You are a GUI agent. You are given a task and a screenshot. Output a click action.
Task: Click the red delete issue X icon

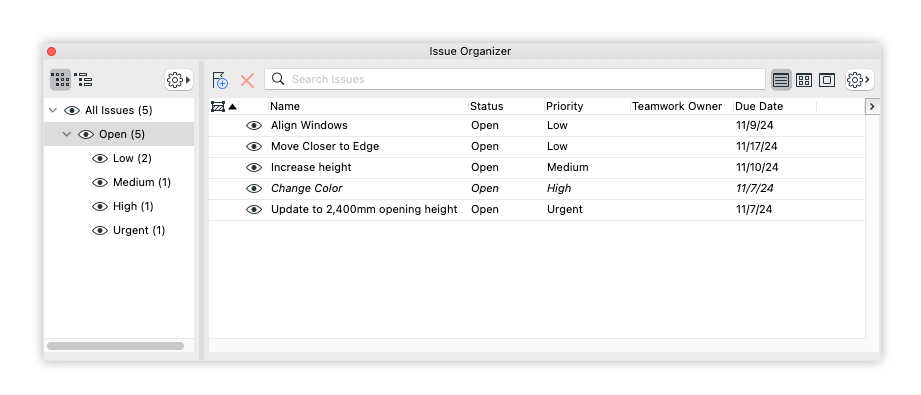pyautogui.click(x=247, y=80)
